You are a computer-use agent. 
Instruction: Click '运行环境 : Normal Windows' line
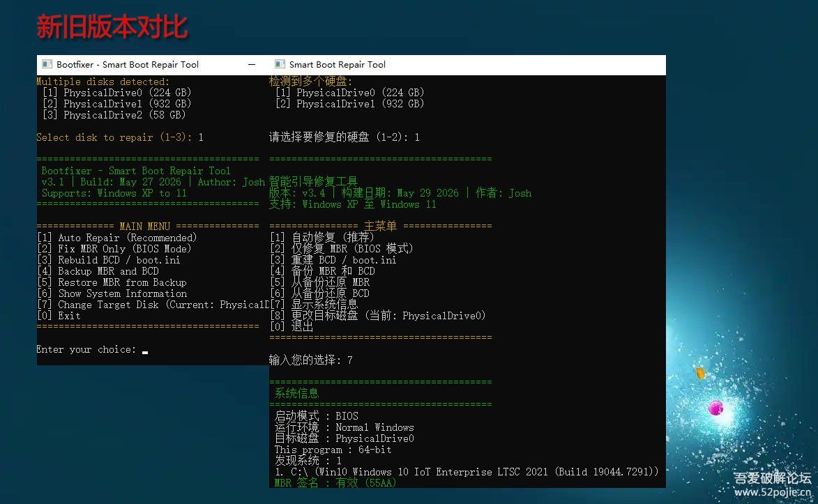[344, 427]
